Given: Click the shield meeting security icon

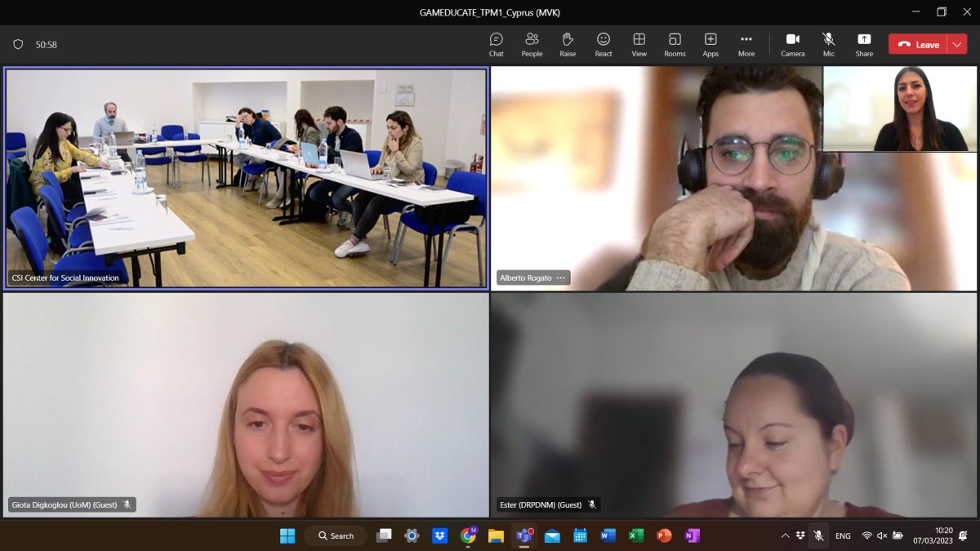Looking at the screenshot, I should (x=18, y=44).
